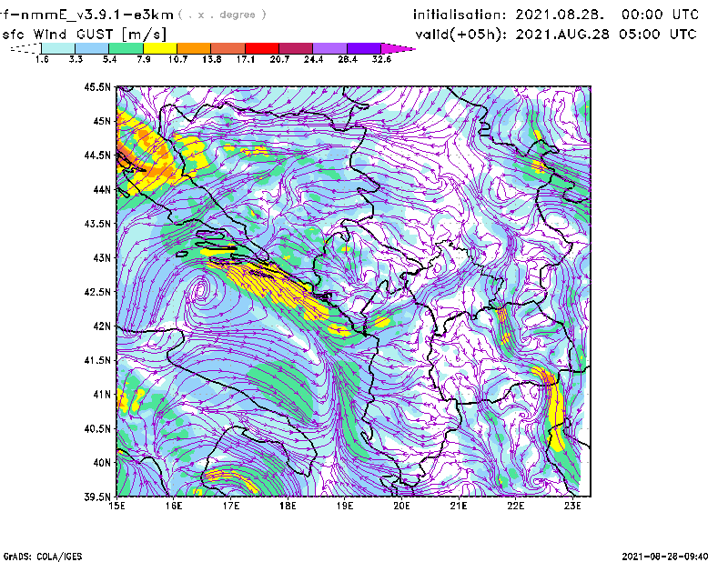This screenshot has height=562, width=728.
Task: Click the crimson 20.7–24.4 legend swatch
Action: click(296, 48)
